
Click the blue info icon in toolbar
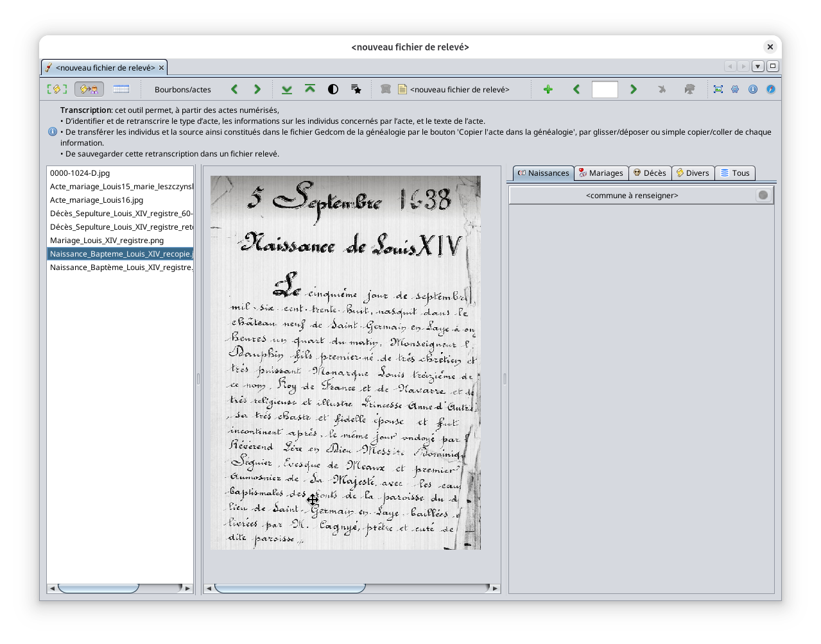pos(753,89)
